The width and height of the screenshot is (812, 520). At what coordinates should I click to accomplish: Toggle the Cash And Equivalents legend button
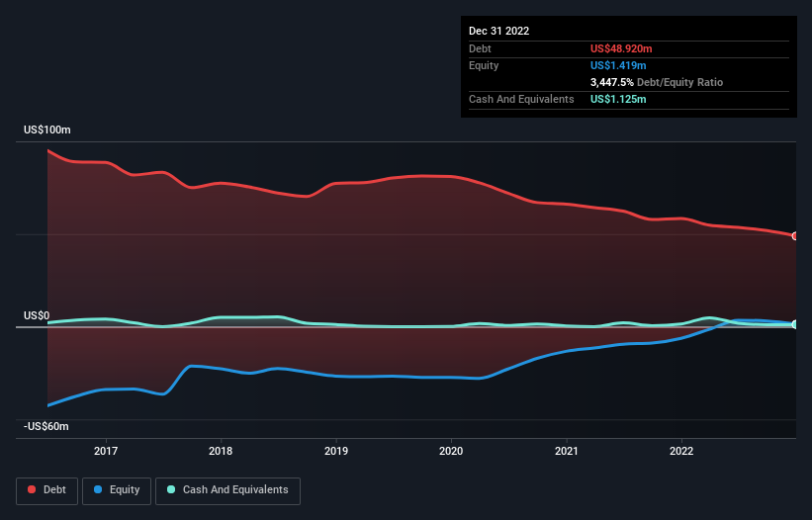coord(227,490)
